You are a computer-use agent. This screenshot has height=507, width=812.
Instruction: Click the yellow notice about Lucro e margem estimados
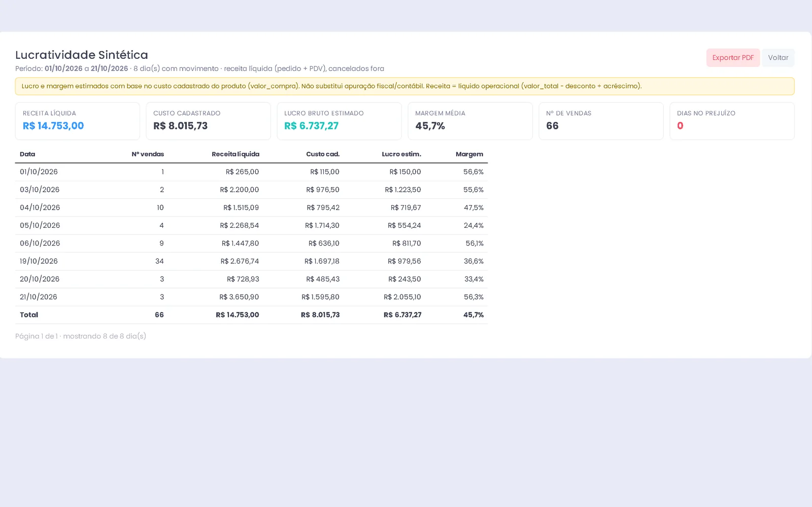click(404, 86)
